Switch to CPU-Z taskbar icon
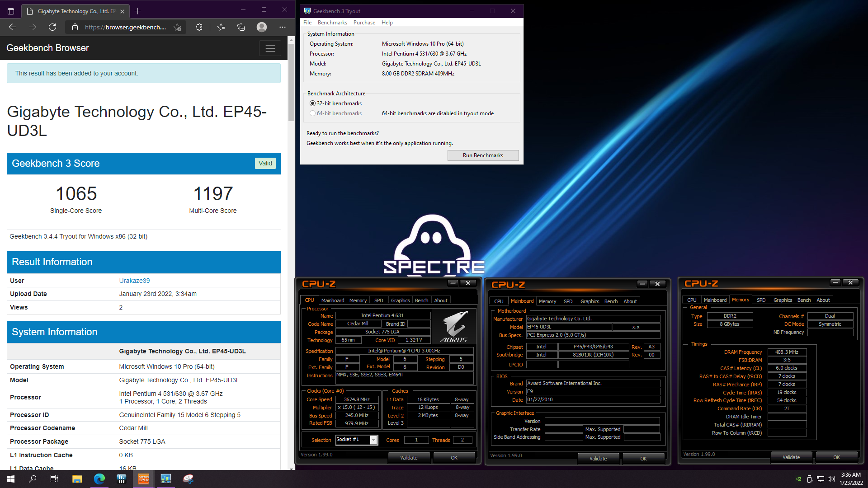 point(144,479)
